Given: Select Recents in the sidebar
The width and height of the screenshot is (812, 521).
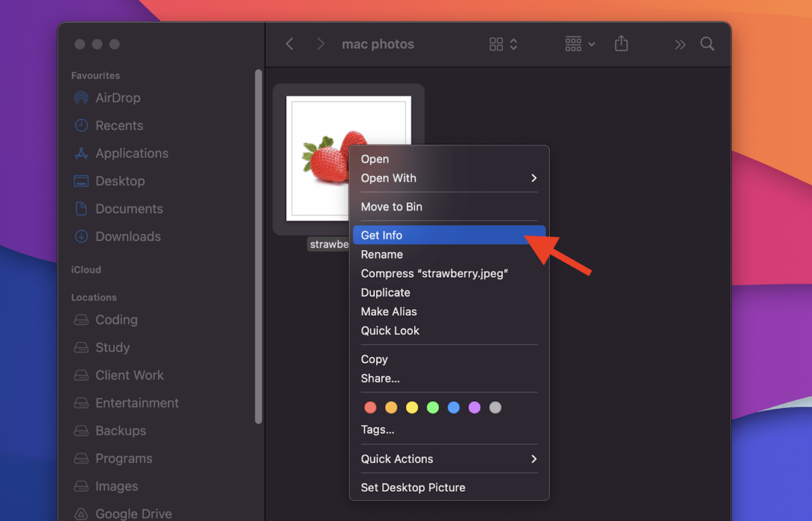Looking at the screenshot, I should [119, 125].
